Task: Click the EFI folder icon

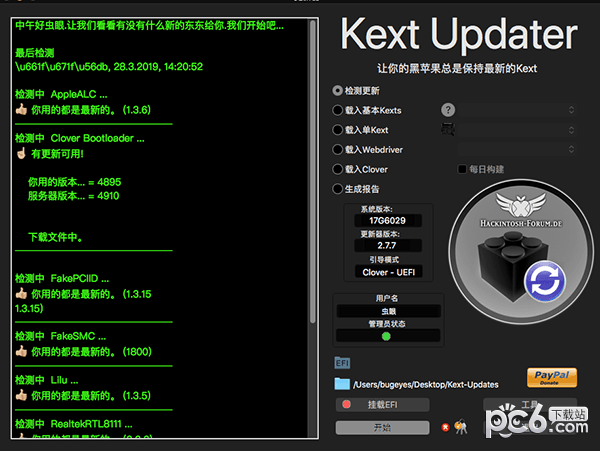Action: click(x=342, y=363)
